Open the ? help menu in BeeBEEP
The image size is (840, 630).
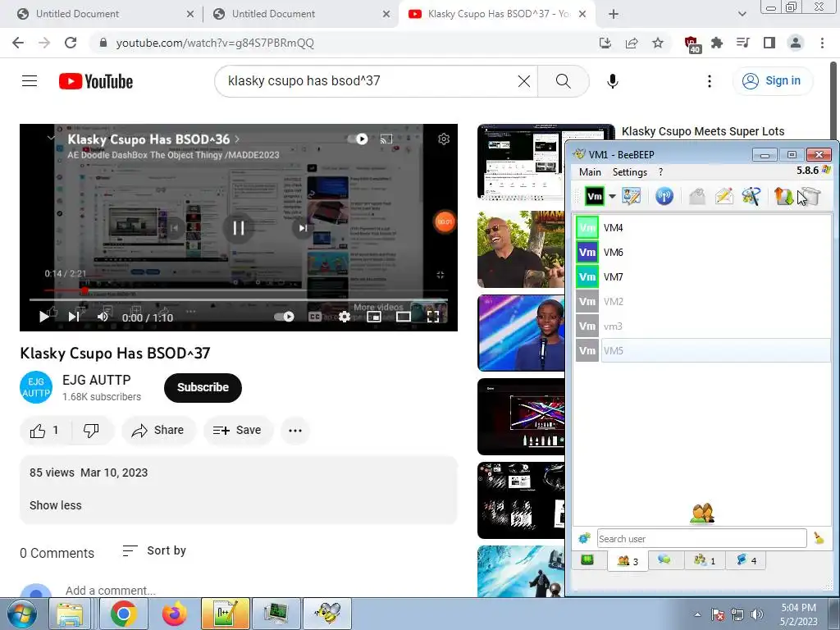coord(660,172)
